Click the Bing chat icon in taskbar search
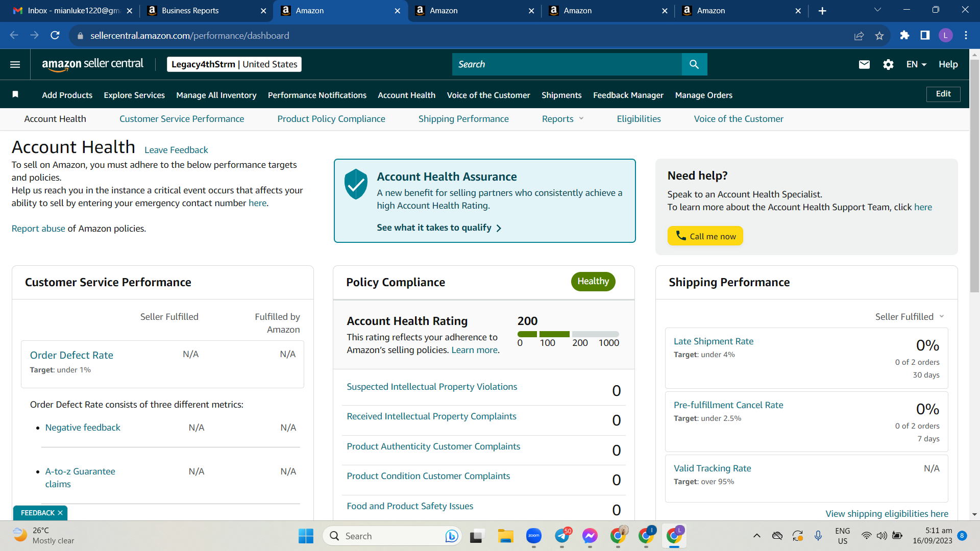The height and width of the screenshot is (551, 980). 451,536
